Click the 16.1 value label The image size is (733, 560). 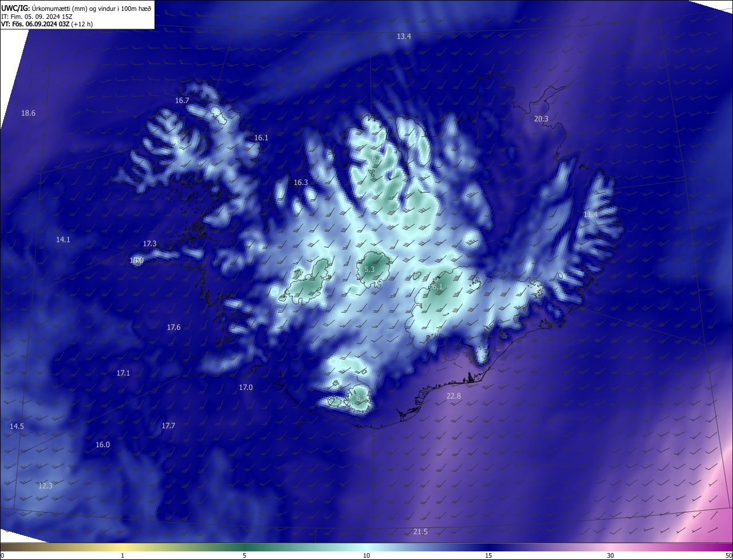click(261, 137)
